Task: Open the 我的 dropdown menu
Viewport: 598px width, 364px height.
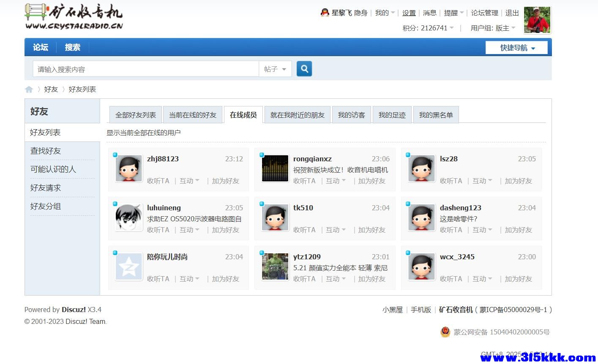Action: coord(382,13)
